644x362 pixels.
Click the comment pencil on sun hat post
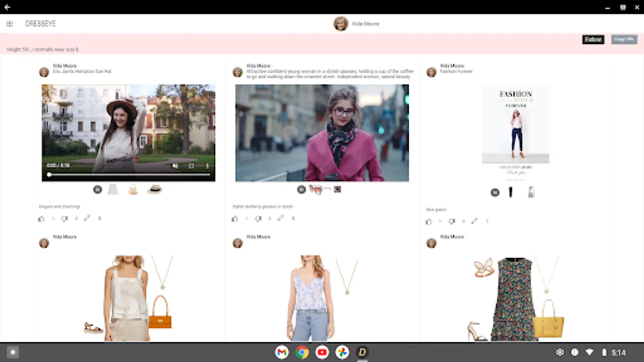(x=87, y=218)
